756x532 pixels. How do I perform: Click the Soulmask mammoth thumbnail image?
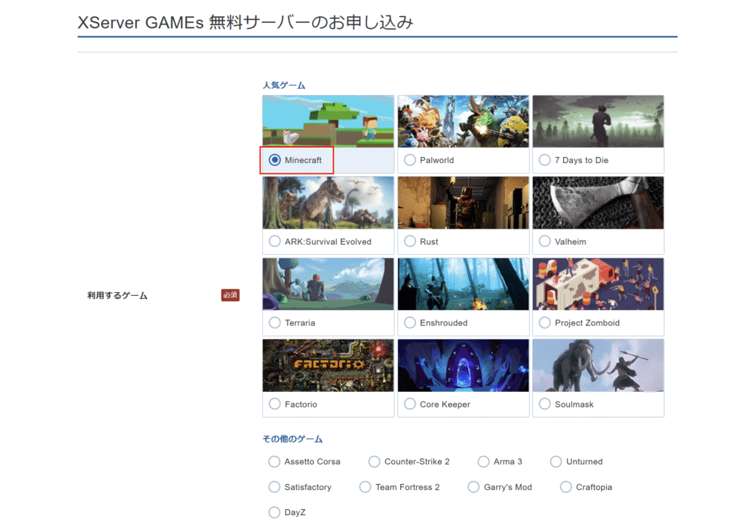coord(598,366)
